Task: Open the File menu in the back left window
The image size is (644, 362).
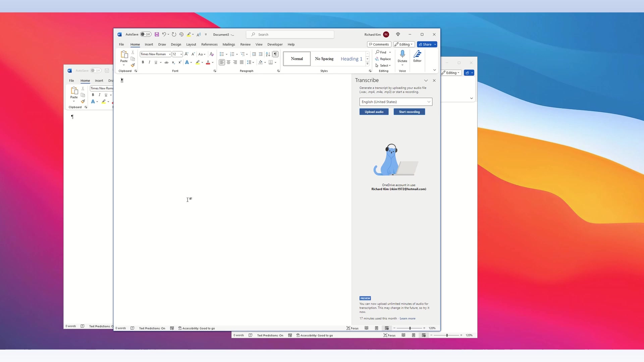Action: pyautogui.click(x=71, y=80)
